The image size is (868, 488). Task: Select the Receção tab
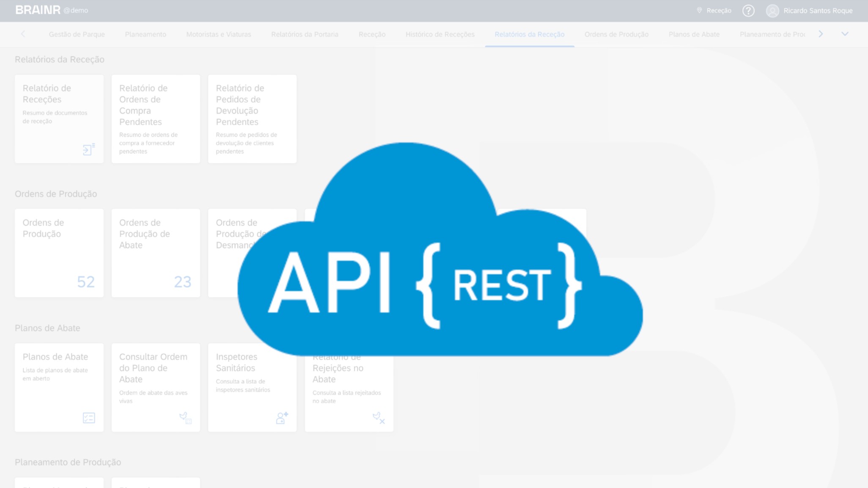(x=372, y=34)
